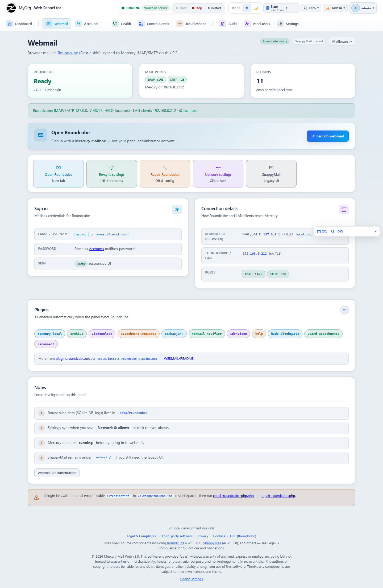Click the Settings sliders icon
This screenshot has width=383, height=588.
pos(280,24)
